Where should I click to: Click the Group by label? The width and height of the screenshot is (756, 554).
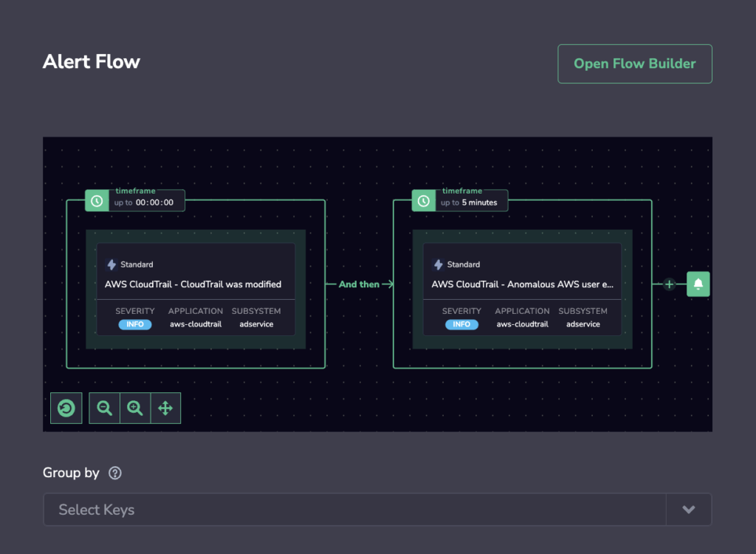(x=71, y=473)
